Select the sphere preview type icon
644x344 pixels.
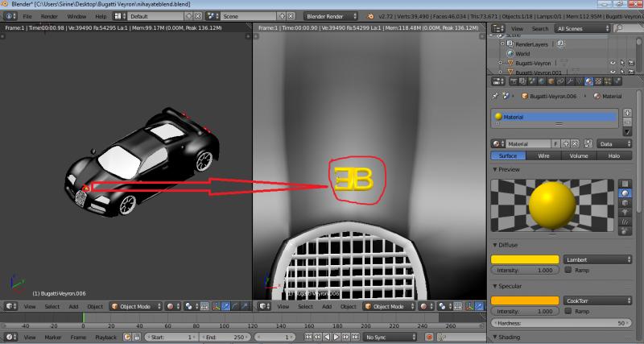pyautogui.click(x=624, y=193)
